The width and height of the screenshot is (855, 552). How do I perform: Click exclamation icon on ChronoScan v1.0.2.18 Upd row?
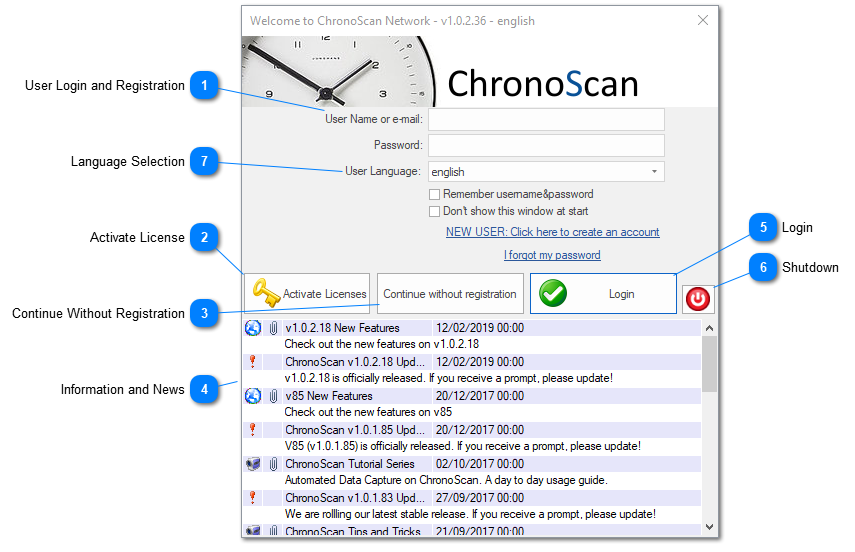252,361
